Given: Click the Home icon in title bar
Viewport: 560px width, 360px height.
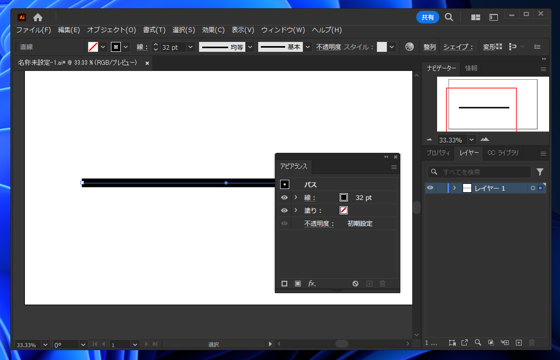Looking at the screenshot, I should coord(38,17).
